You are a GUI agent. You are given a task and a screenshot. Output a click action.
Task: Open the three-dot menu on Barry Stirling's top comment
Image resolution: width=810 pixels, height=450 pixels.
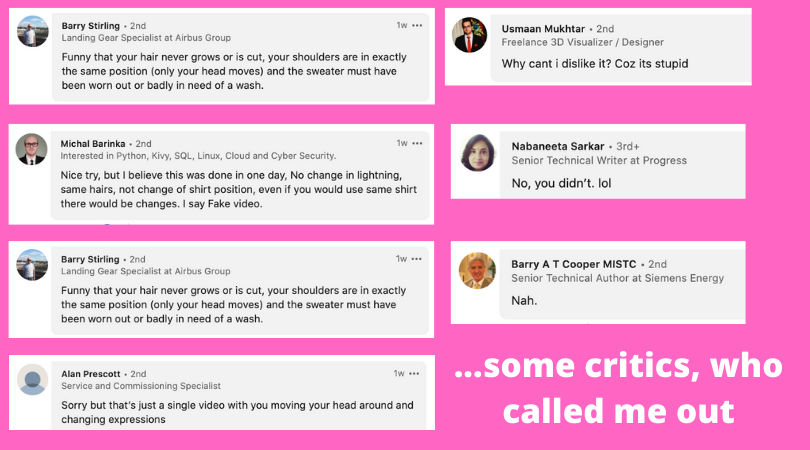(x=417, y=25)
